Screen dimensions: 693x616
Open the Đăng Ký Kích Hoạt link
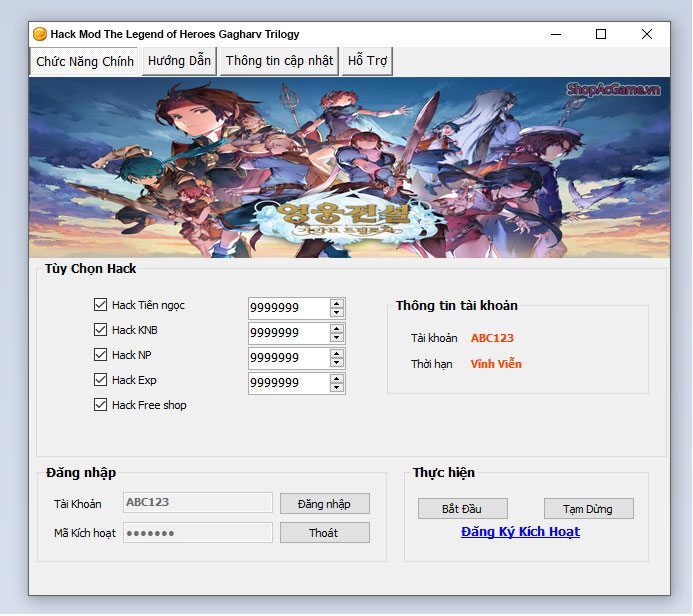pos(520,532)
